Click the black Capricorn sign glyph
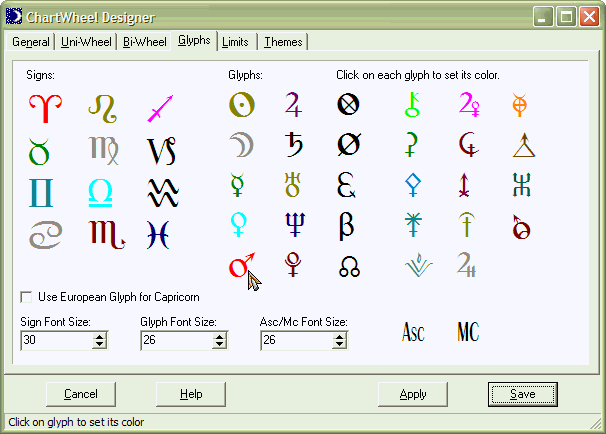This screenshot has height=434, width=606. click(x=162, y=151)
